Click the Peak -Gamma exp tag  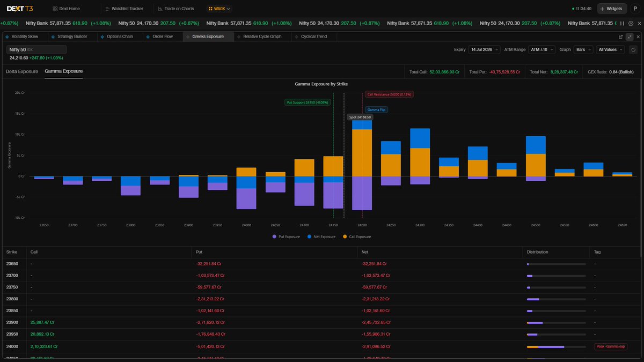pos(611,346)
